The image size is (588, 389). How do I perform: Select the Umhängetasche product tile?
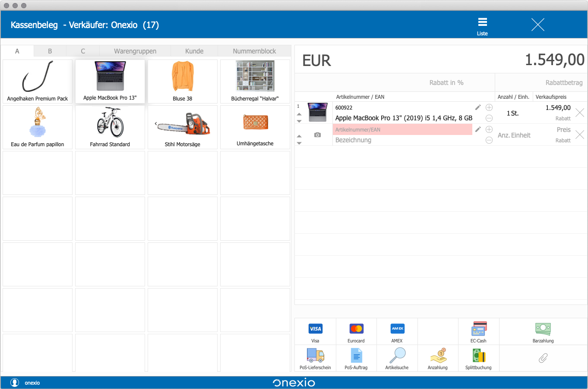(x=255, y=127)
